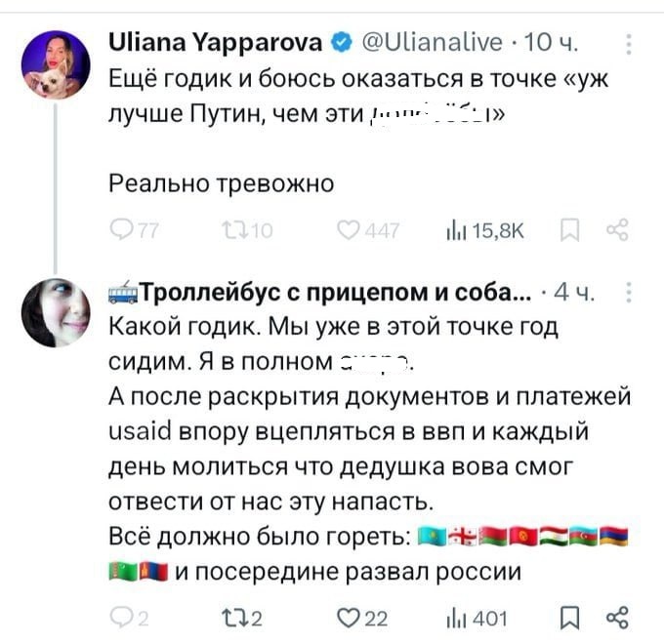Retweet Uliana Yapparova's post
Image resolution: width=664 pixels, height=644 pixels.
[228, 230]
